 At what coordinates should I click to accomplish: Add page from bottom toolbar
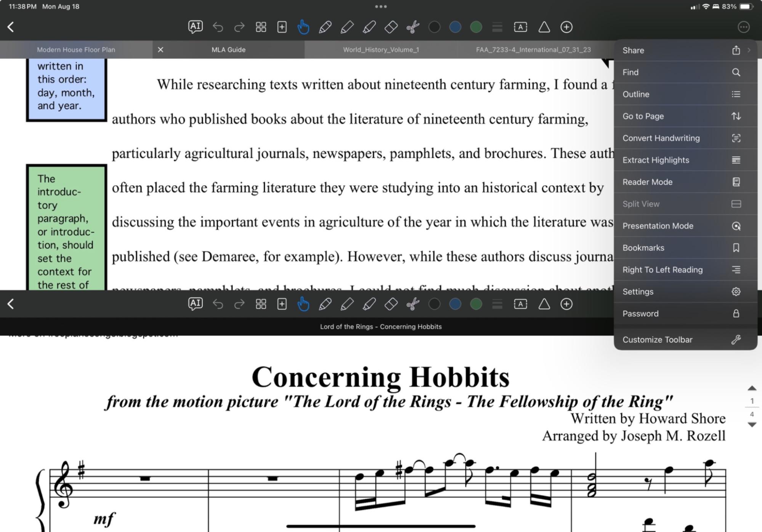point(282,304)
